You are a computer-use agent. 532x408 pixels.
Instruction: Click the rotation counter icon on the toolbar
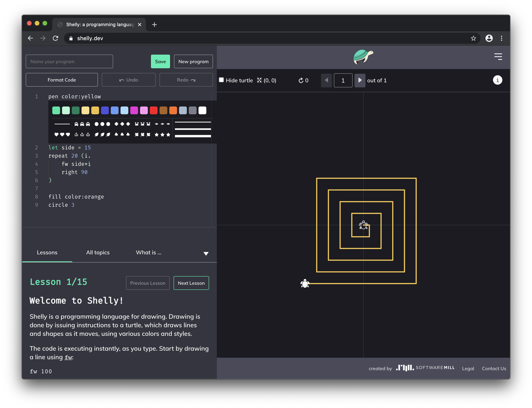(301, 80)
